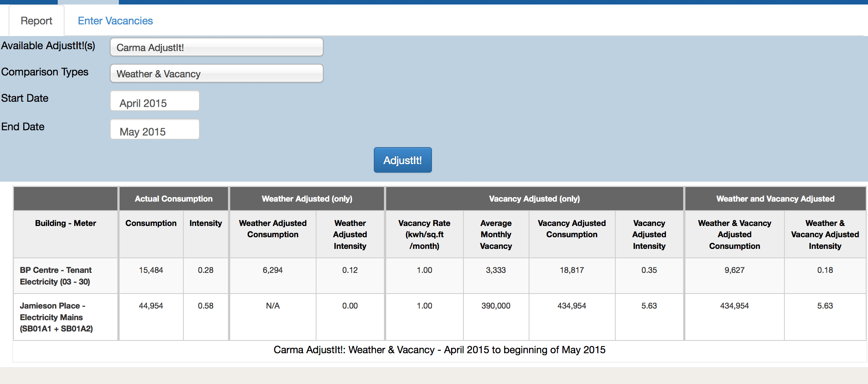Click the Intensity column header
Viewport: 868px width, 384px height.
point(205,223)
